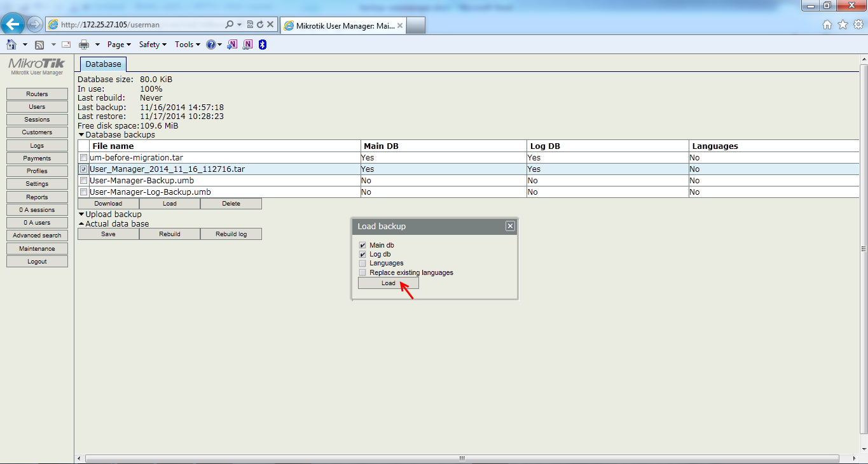Open the Logs menu item
The height and width of the screenshot is (464, 868).
click(x=37, y=146)
